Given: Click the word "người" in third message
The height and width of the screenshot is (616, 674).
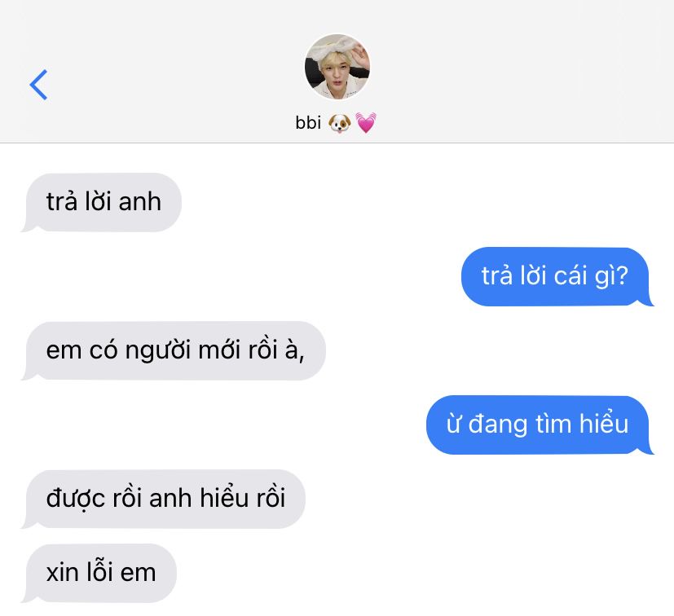Looking at the screenshot, I should [158, 350].
